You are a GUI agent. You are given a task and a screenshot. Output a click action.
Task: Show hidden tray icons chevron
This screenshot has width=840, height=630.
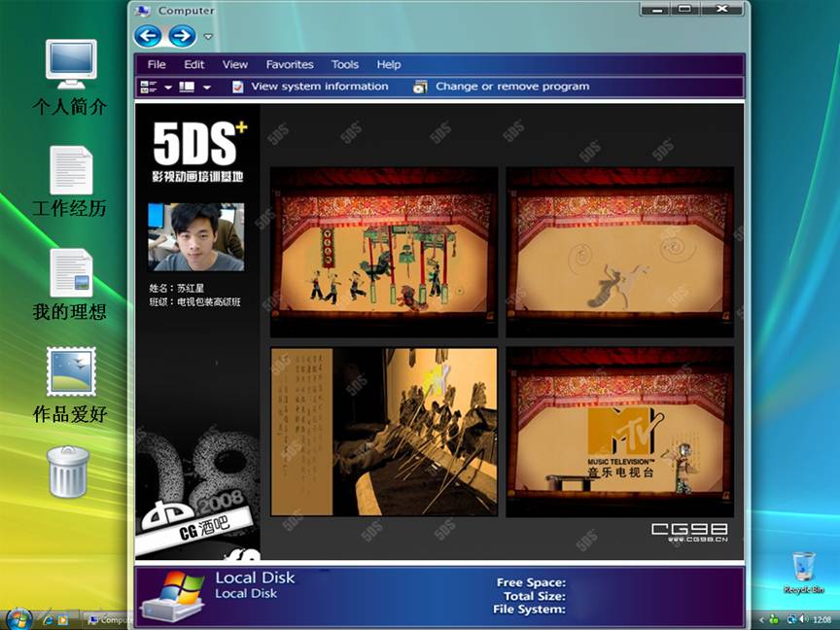pyautogui.click(x=761, y=620)
